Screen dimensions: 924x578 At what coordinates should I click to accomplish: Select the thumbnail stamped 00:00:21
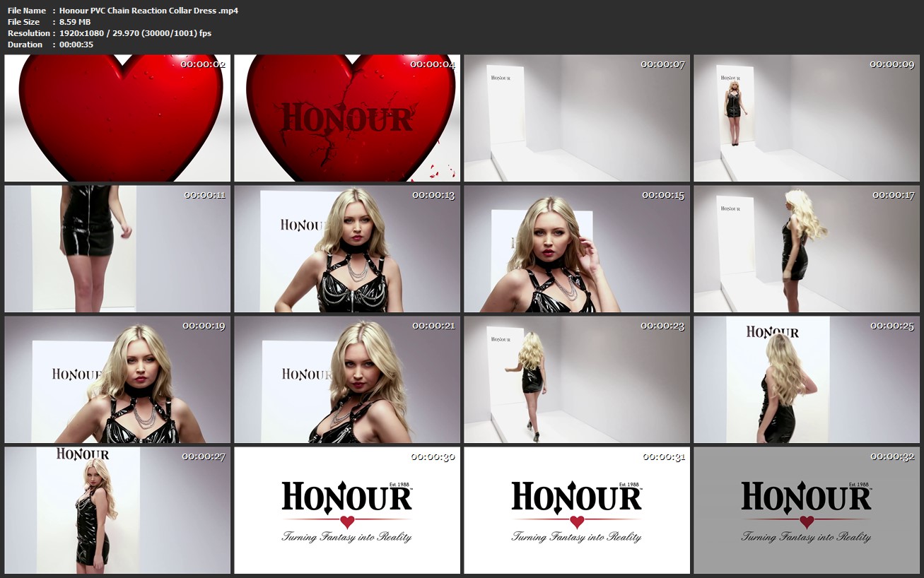tap(347, 379)
